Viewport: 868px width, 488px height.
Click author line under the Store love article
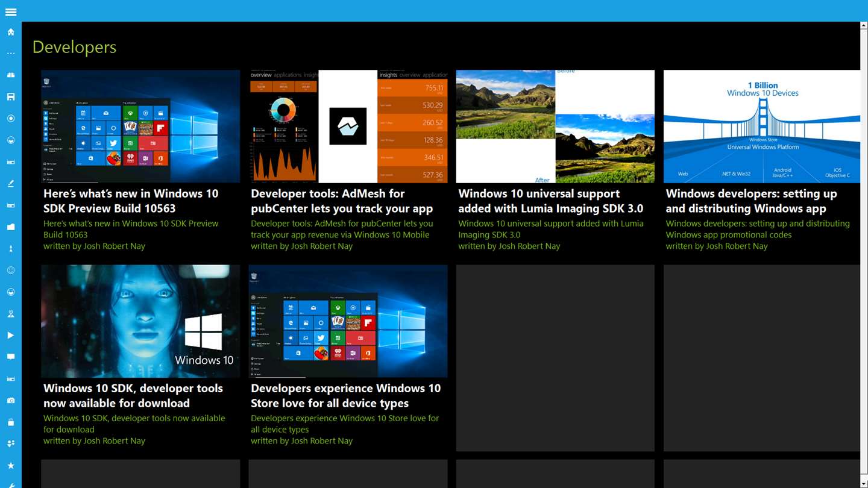click(301, 440)
